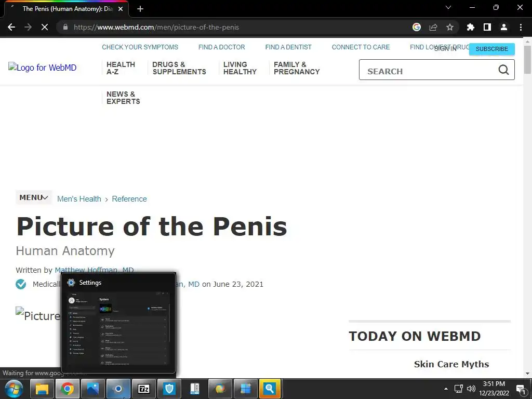This screenshot has width=532, height=399.
Task: Launch 7-Zip from taskbar
Action: point(144,389)
